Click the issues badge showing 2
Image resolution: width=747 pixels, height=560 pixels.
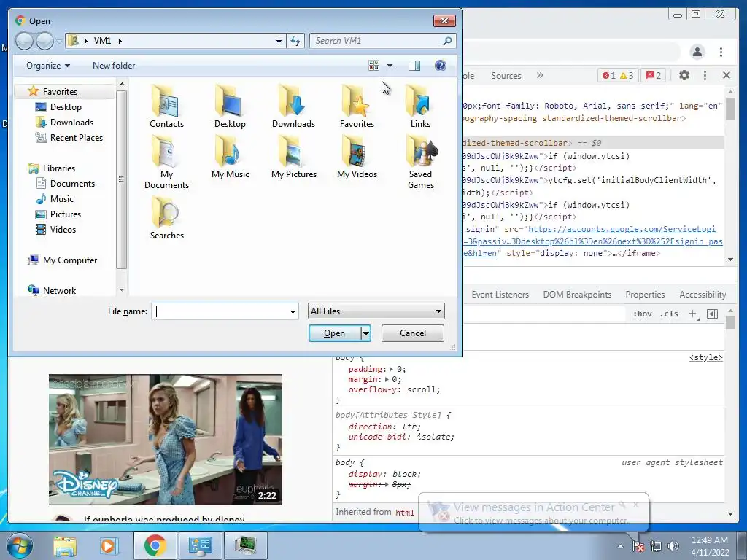tap(654, 75)
